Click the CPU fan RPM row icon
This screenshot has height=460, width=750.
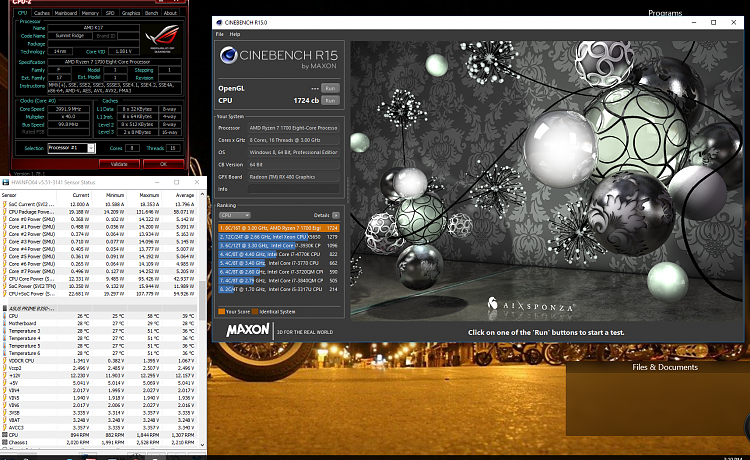(x=5, y=435)
